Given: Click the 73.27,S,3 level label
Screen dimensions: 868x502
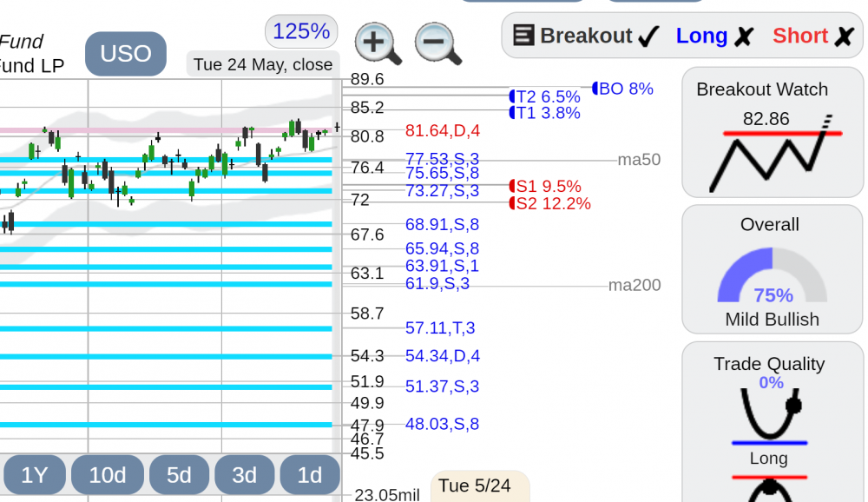Looking at the screenshot, I should pos(442,190).
